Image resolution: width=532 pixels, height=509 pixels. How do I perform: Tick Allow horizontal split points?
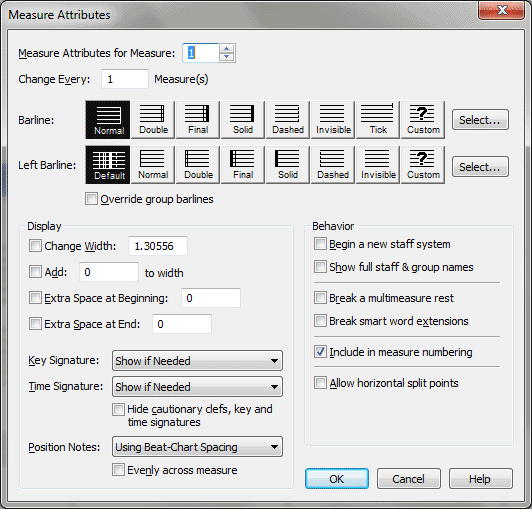(x=320, y=382)
